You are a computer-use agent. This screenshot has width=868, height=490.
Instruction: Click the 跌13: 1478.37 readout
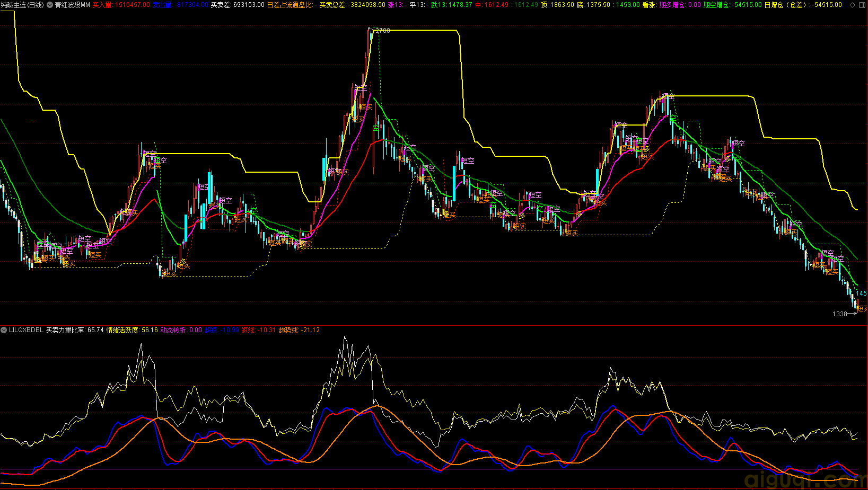pyautogui.click(x=451, y=5)
